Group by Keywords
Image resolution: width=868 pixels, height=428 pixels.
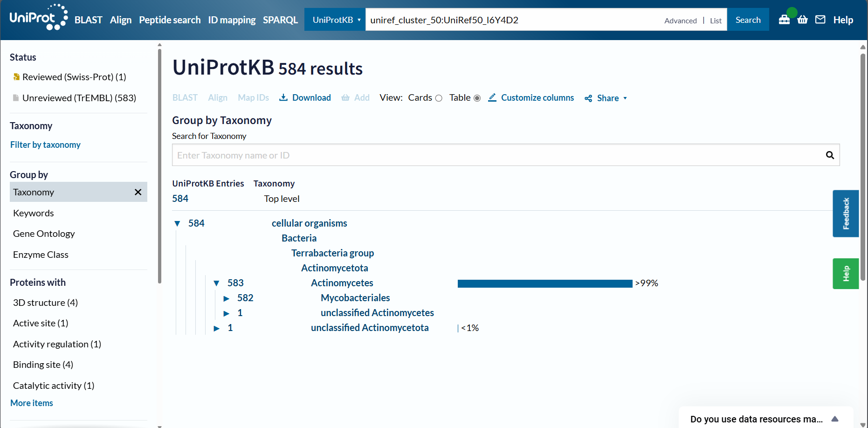click(34, 213)
